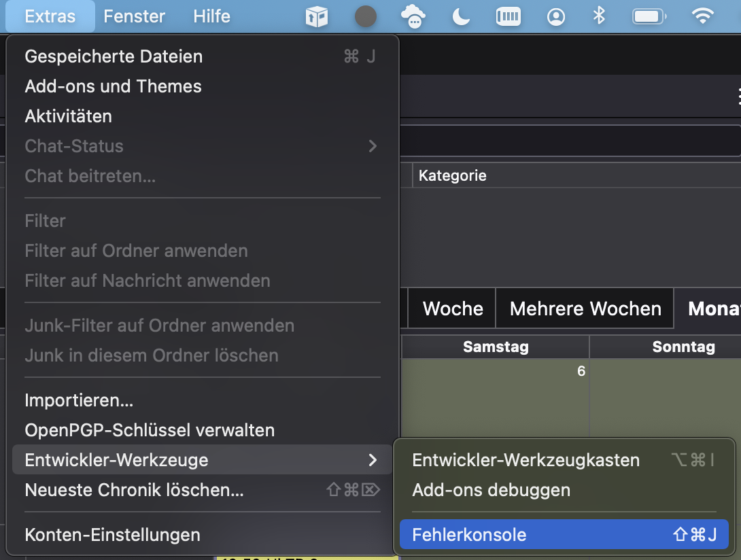Toggle Do Not Disturb moon icon

462,16
